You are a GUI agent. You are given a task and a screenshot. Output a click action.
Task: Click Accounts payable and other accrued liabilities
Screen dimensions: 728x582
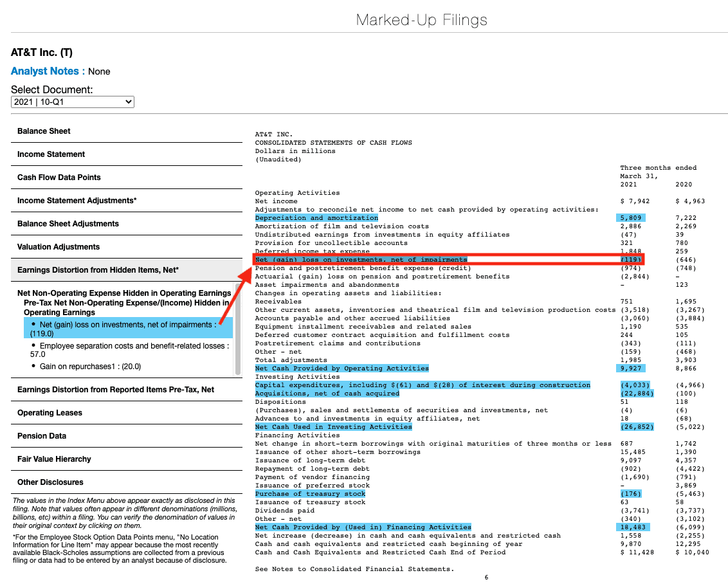coord(352,318)
